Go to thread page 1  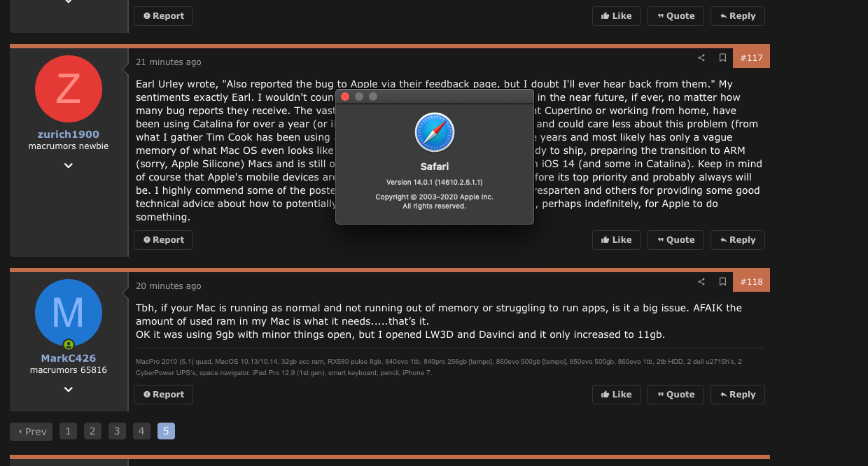(68, 431)
